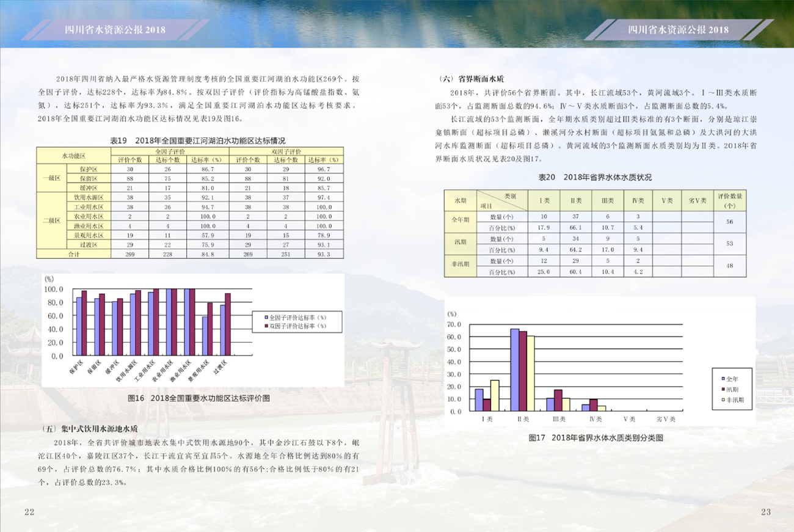Click the dark red 汛期 bar above Ⅲ类
The height and width of the screenshot is (532, 794).
pyautogui.click(x=558, y=401)
